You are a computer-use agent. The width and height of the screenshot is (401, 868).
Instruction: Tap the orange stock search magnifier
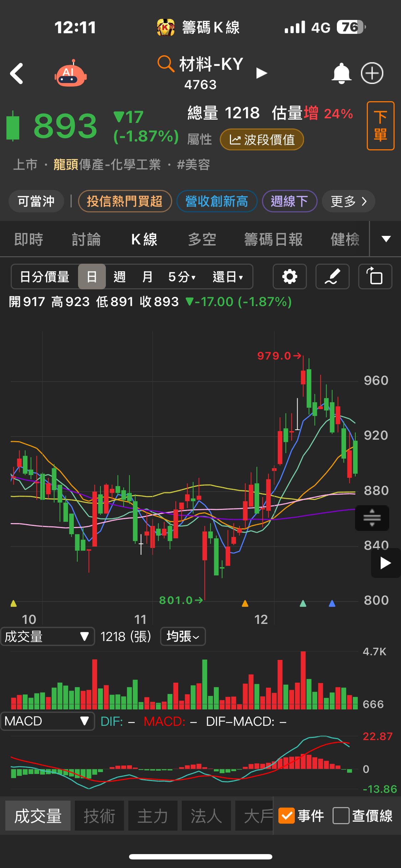click(x=166, y=64)
